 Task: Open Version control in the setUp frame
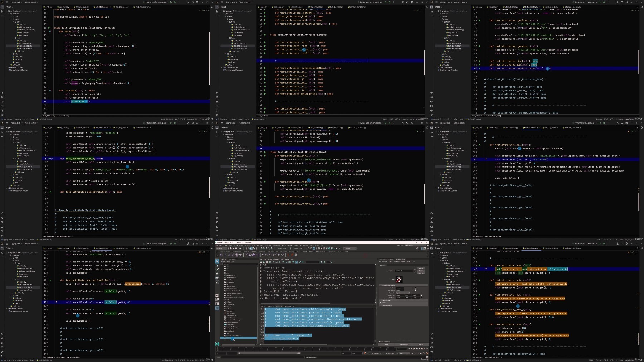pyautogui.click(x=31, y=2)
